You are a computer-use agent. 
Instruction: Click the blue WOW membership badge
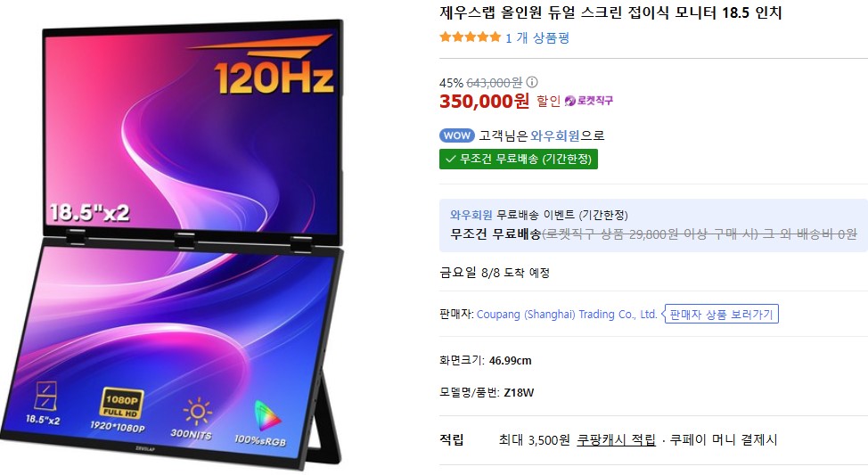pos(456,135)
